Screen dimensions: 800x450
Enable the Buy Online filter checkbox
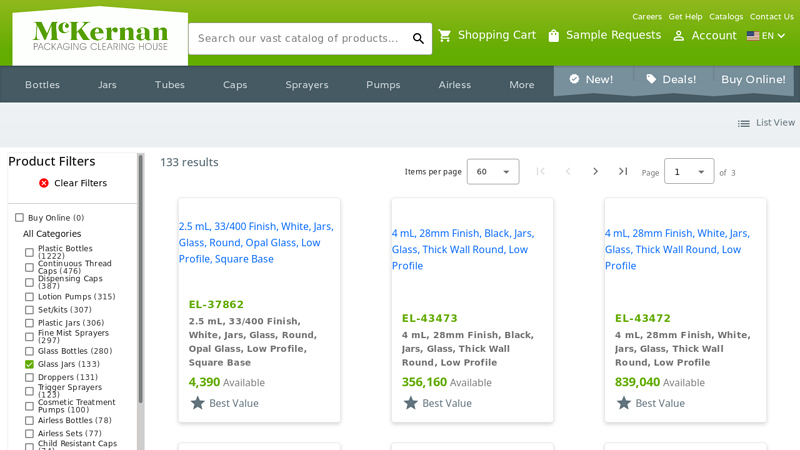[19, 218]
